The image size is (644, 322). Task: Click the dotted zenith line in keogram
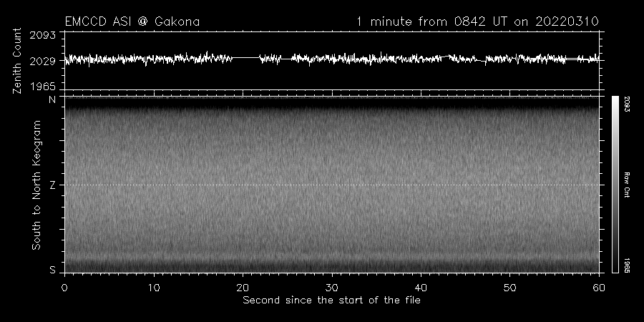(332, 185)
